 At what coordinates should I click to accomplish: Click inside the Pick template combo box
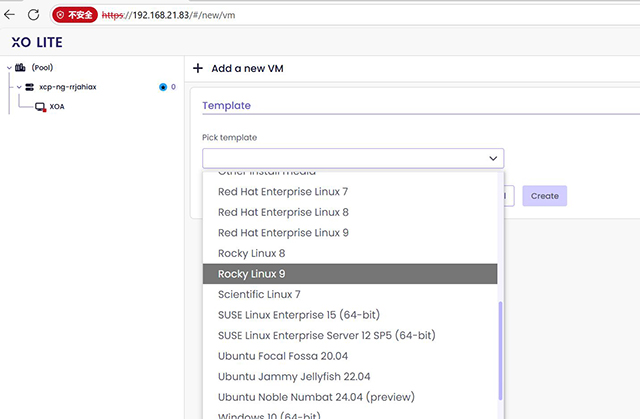(353, 158)
